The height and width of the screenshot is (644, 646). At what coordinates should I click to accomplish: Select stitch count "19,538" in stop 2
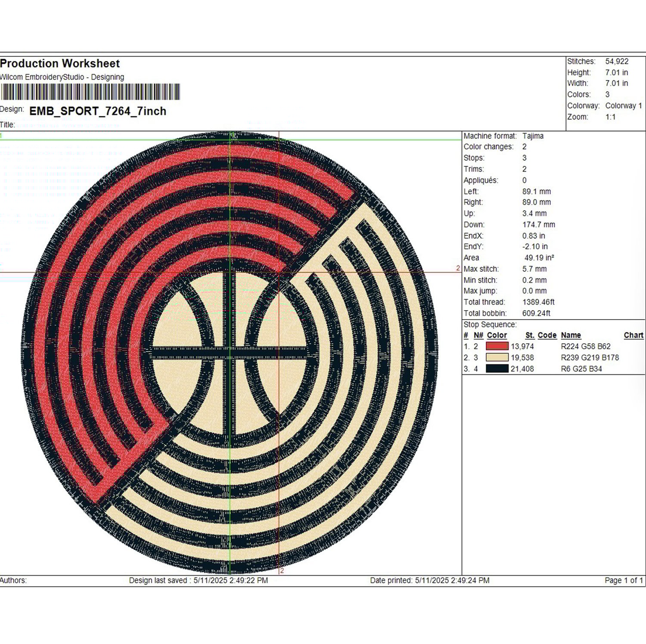coord(522,358)
